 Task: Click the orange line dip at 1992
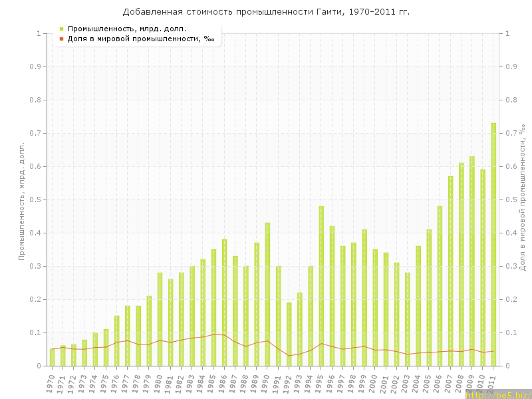pos(289,356)
